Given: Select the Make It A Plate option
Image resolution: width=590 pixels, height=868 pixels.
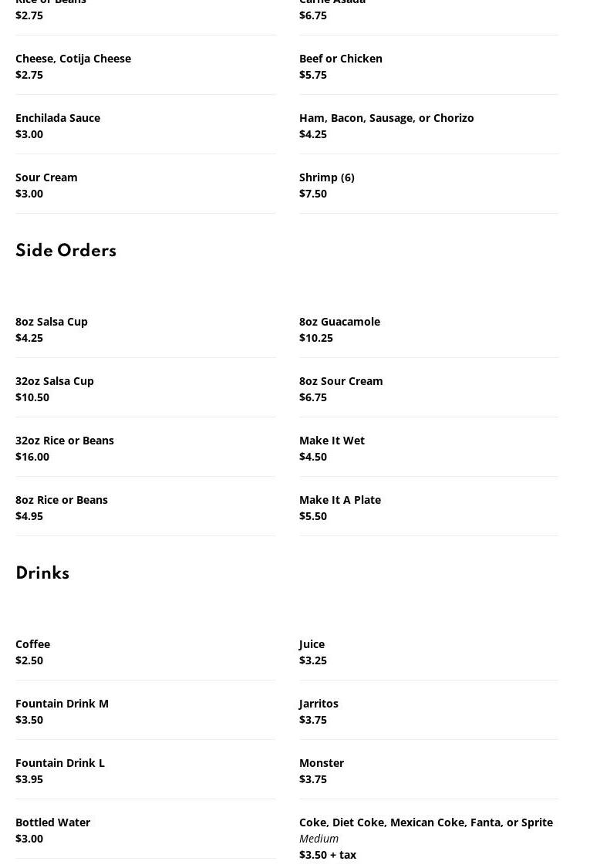Looking at the screenshot, I should (340, 500).
